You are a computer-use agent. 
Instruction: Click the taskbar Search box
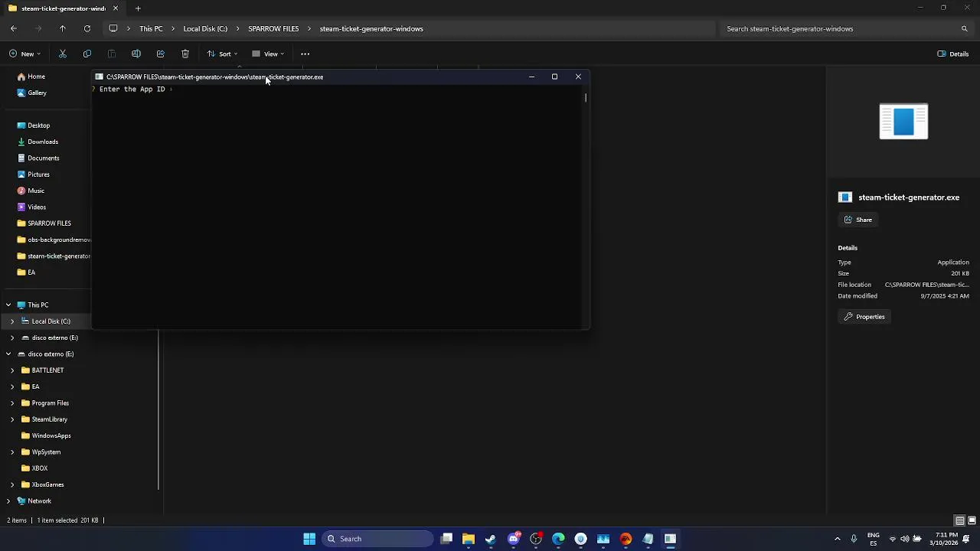click(x=378, y=539)
